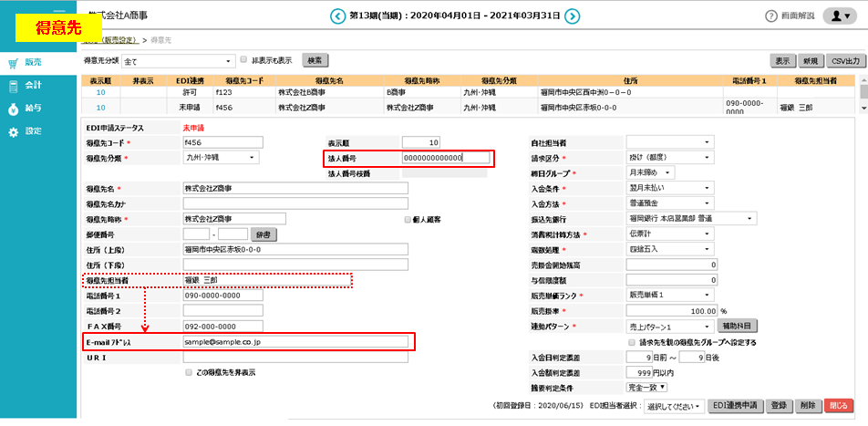Click the 会計 calculator icon in sidebar
The image size is (868, 426).
coord(14,86)
